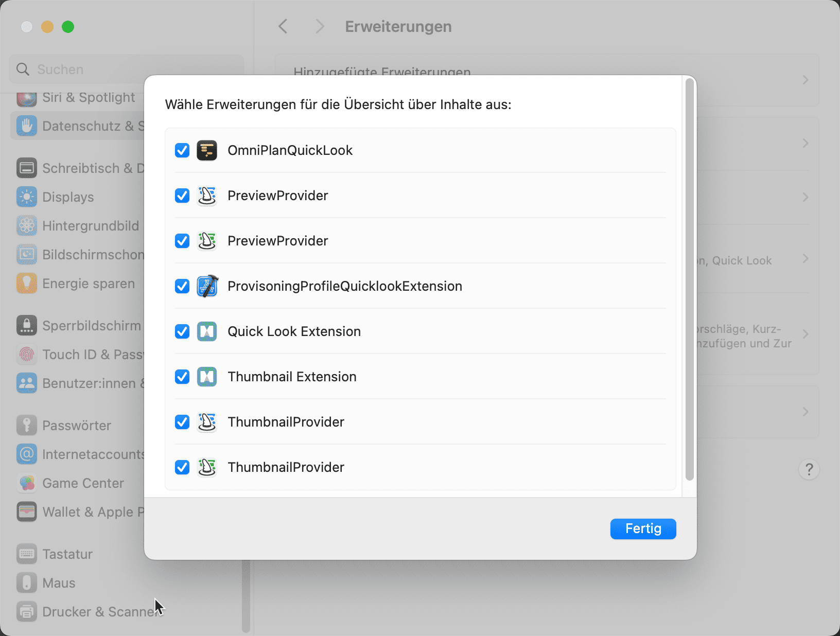Expand the Hinzugefügte Erweiterungen row chevron
The image size is (840, 636).
click(805, 80)
